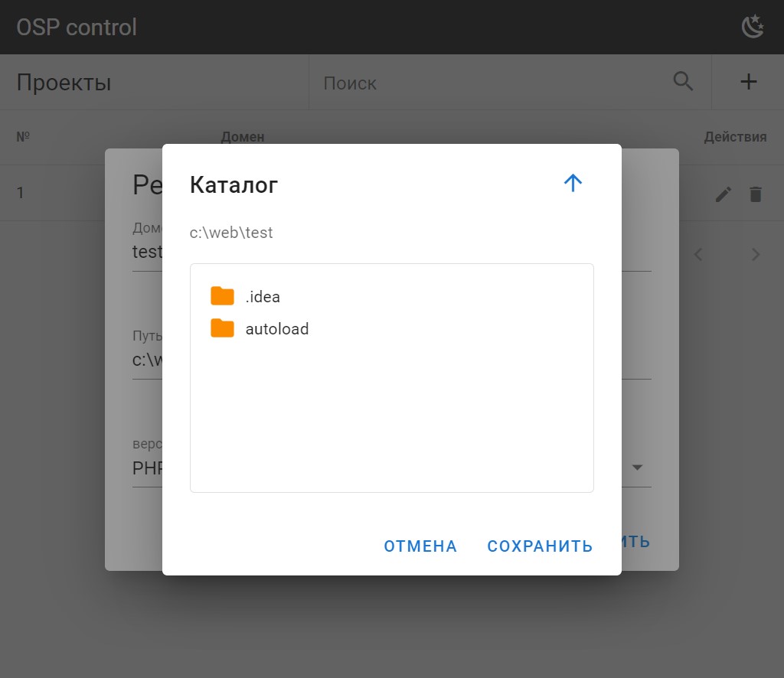Click the pencil edit icon for project 1
784x678 pixels.
coord(723,194)
